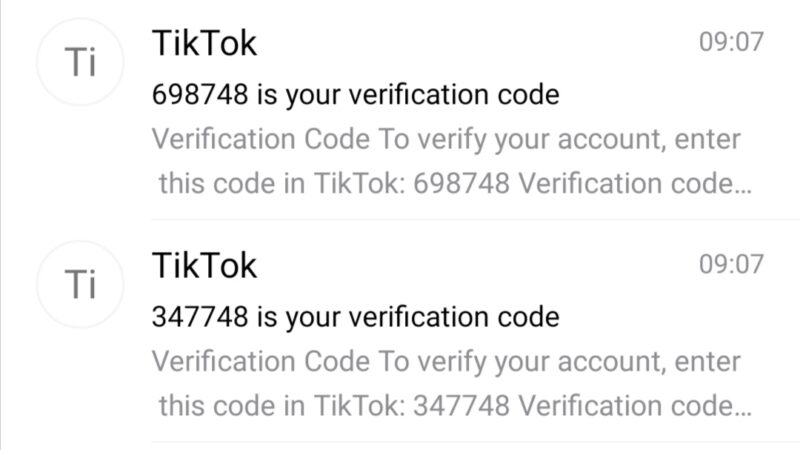Tap the "Ti" avatar of the 698748 message
This screenshot has width=800, height=450.
click(78, 64)
